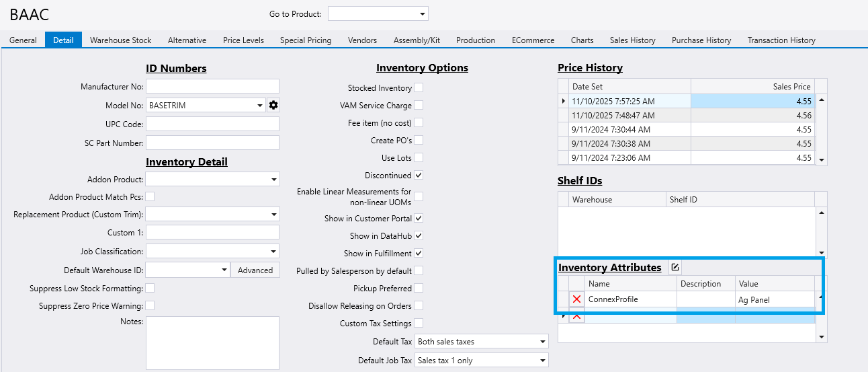Check Fee item (no cost)
868x372 pixels.
[x=419, y=122]
